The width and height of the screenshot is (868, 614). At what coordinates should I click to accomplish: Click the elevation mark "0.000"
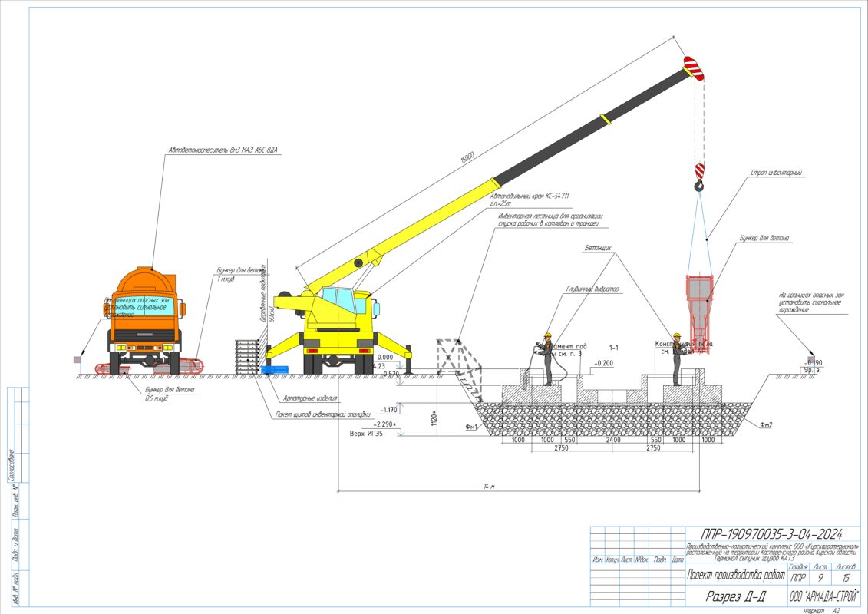384,358
